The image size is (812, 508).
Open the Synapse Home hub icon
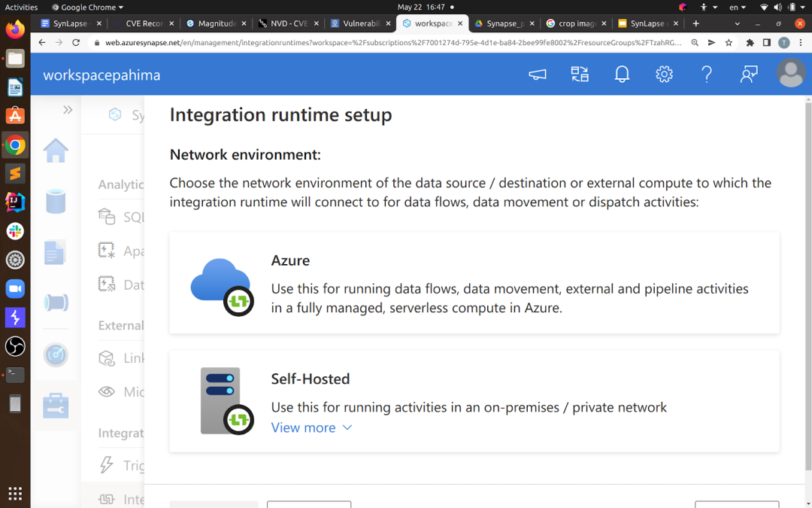(x=56, y=151)
